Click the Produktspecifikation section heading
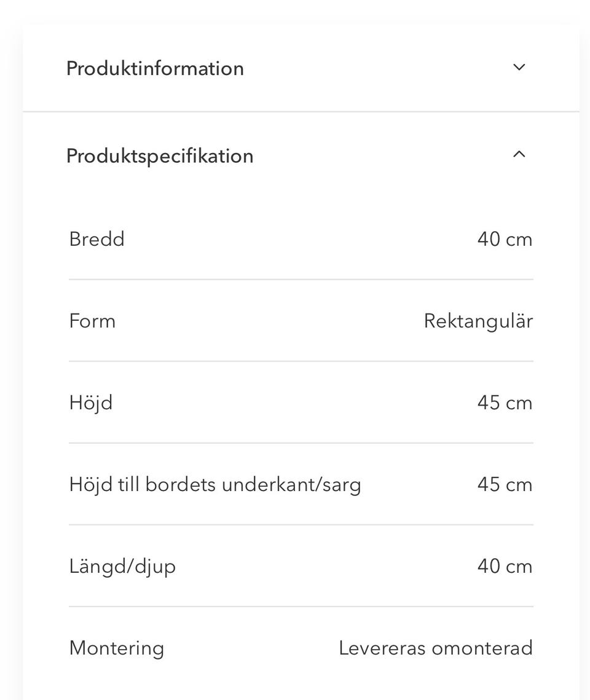The width and height of the screenshot is (590, 700). click(x=160, y=156)
